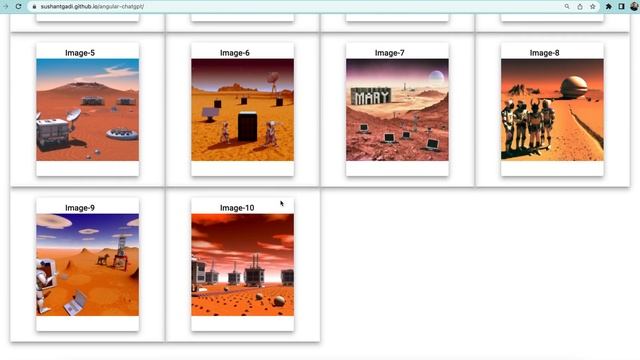
Task: Open the Image-7 thumbnail with MARY sign
Action: pos(397,110)
